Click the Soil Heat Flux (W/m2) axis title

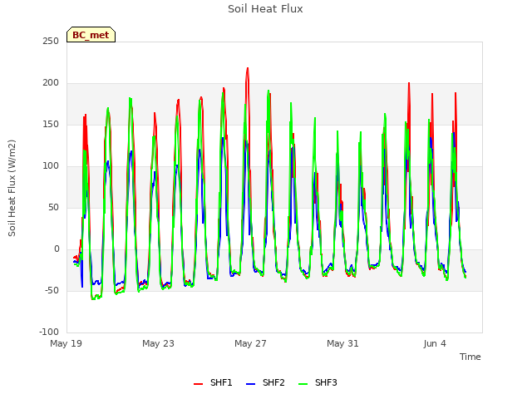pyautogui.click(x=12, y=188)
